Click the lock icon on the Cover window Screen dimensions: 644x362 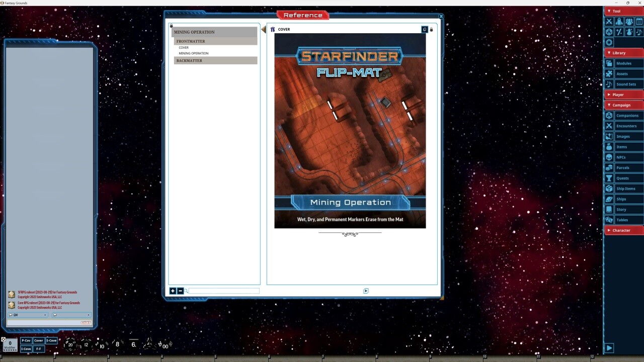tap(431, 30)
